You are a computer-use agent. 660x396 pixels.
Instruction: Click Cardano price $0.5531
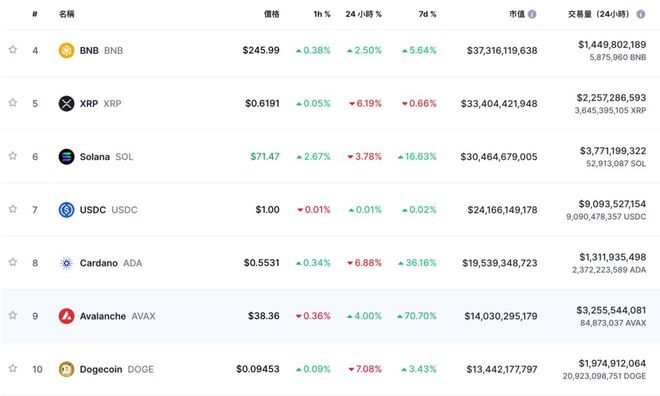coord(262,263)
